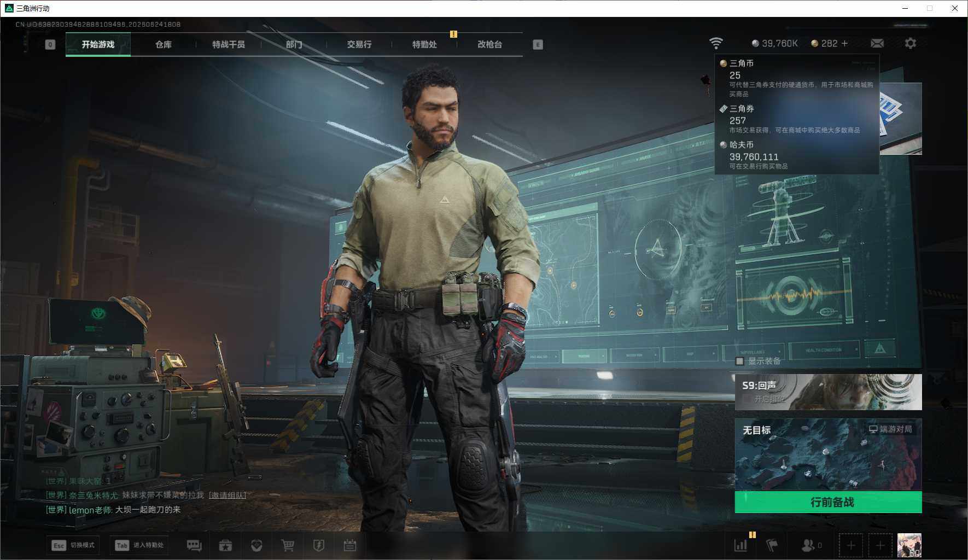Click the Esc 切换模式 button

pos(73,545)
